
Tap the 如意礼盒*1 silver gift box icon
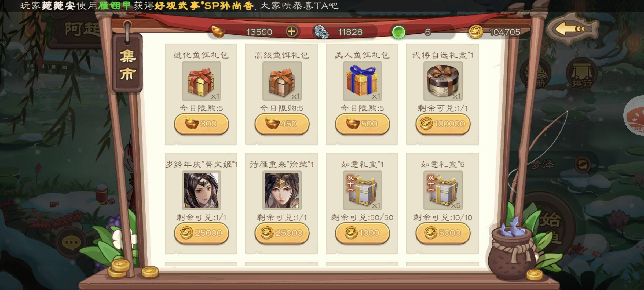pos(362,190)
